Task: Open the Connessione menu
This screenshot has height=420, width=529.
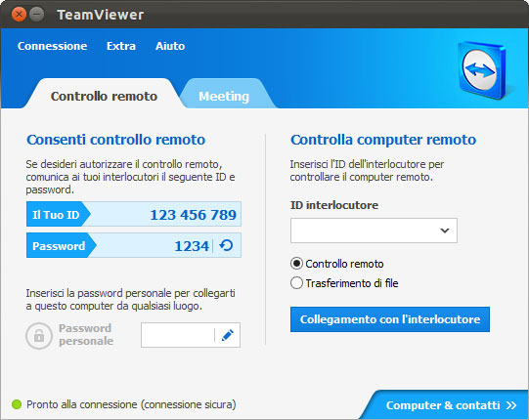Action: 52,46
